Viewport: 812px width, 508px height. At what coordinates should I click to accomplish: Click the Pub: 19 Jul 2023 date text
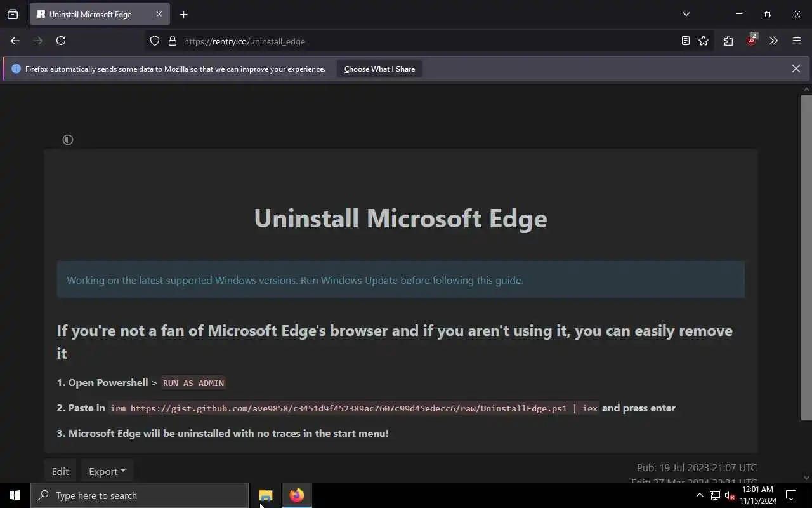(697, 468)
